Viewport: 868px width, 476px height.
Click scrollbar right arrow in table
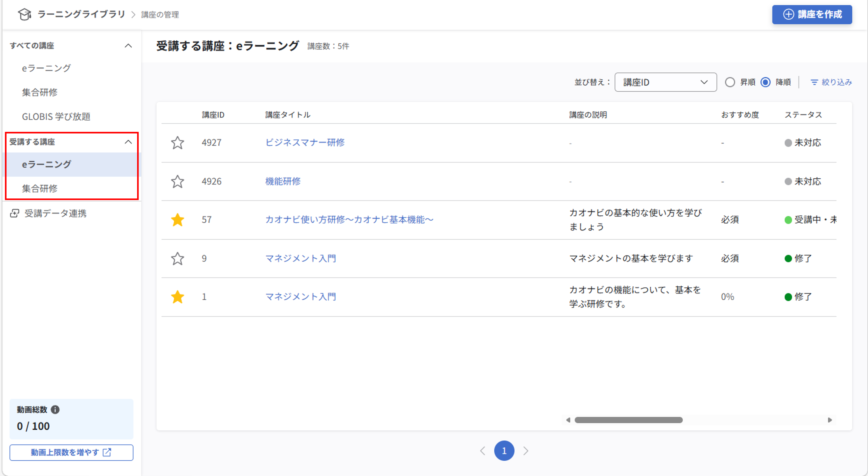830,420
